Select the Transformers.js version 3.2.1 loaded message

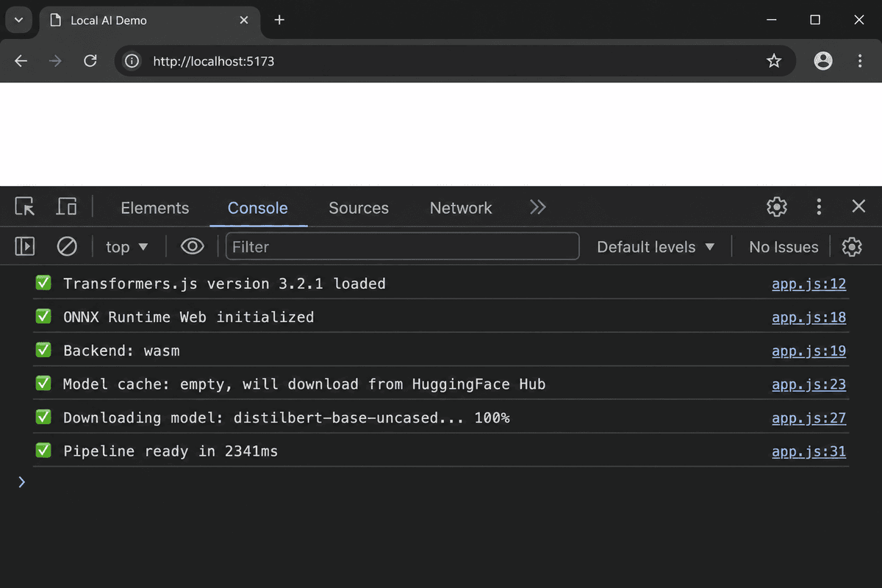click(x=224, y=284)
